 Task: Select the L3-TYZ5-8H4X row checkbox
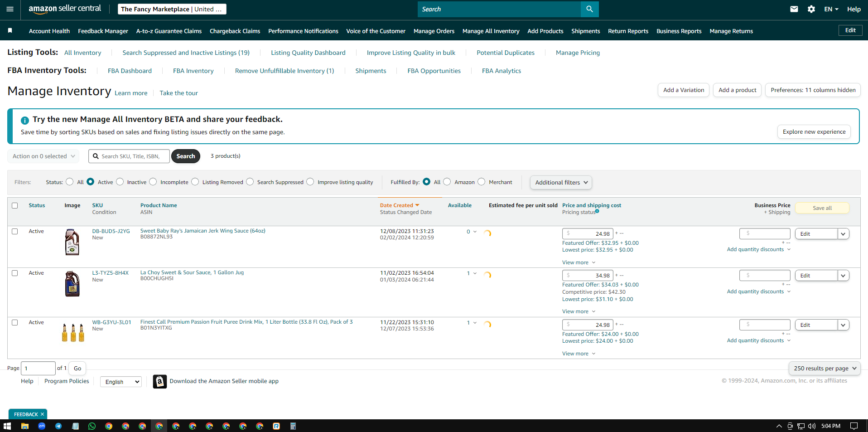[x=15, y=273]
